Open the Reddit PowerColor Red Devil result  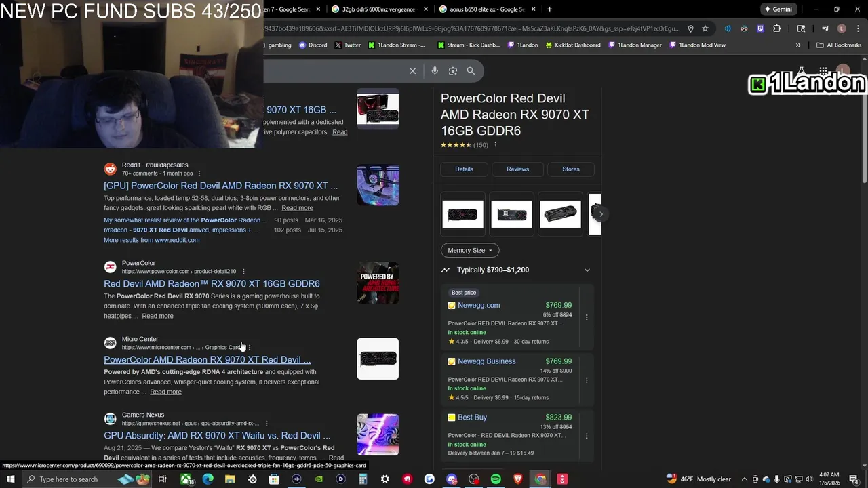[x=220, y=186]
